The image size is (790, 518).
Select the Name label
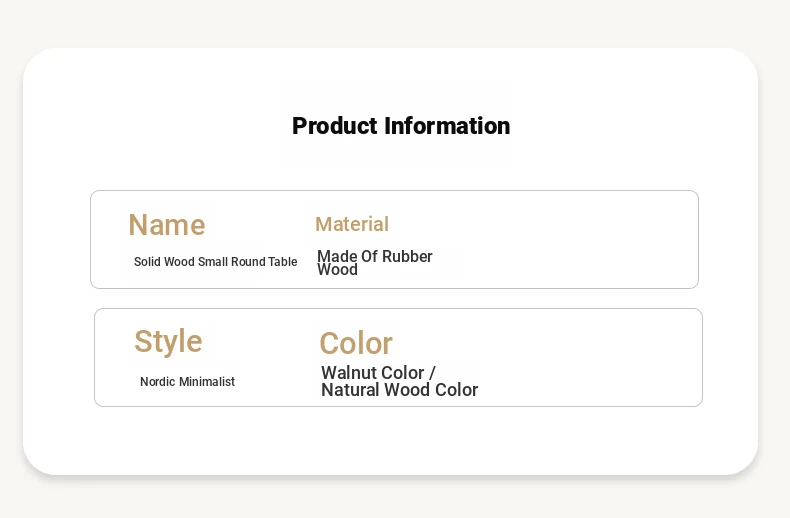(167, 225)
